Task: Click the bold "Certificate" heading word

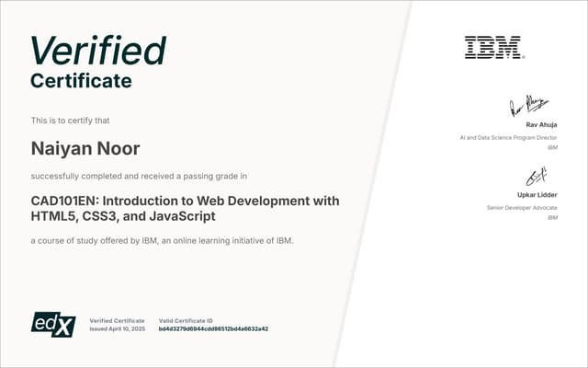Action: tap(81, 81)
